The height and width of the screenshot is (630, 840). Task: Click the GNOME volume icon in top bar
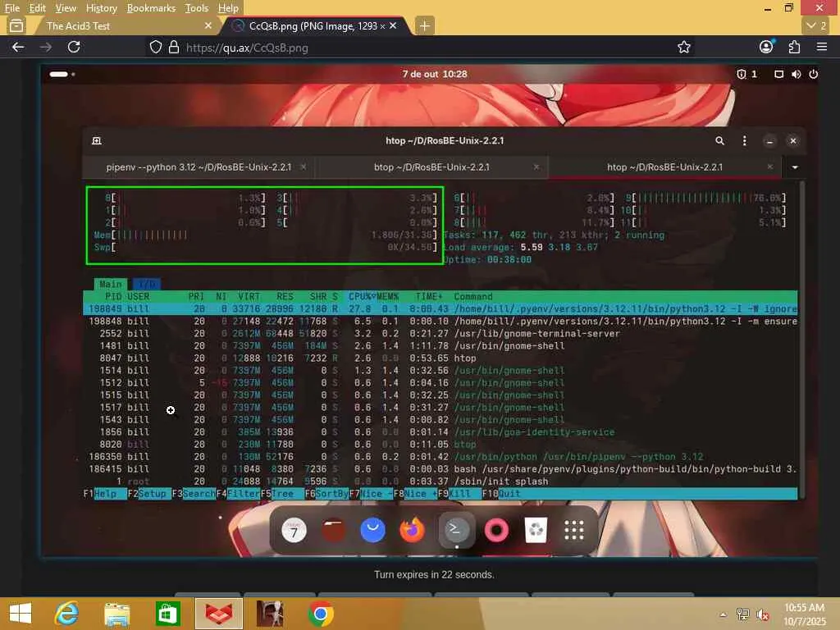tap(796, 74)
